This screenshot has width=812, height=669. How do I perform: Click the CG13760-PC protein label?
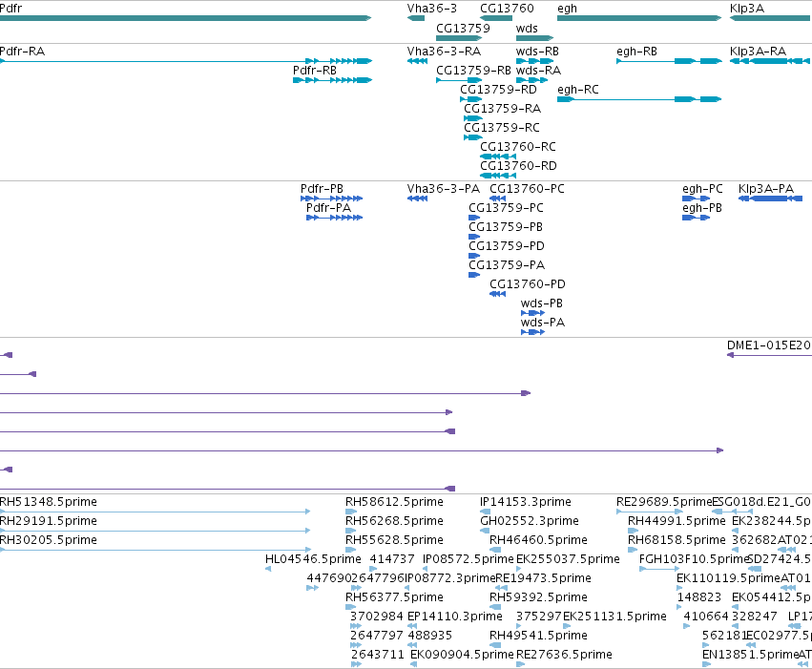pos(527,189)
